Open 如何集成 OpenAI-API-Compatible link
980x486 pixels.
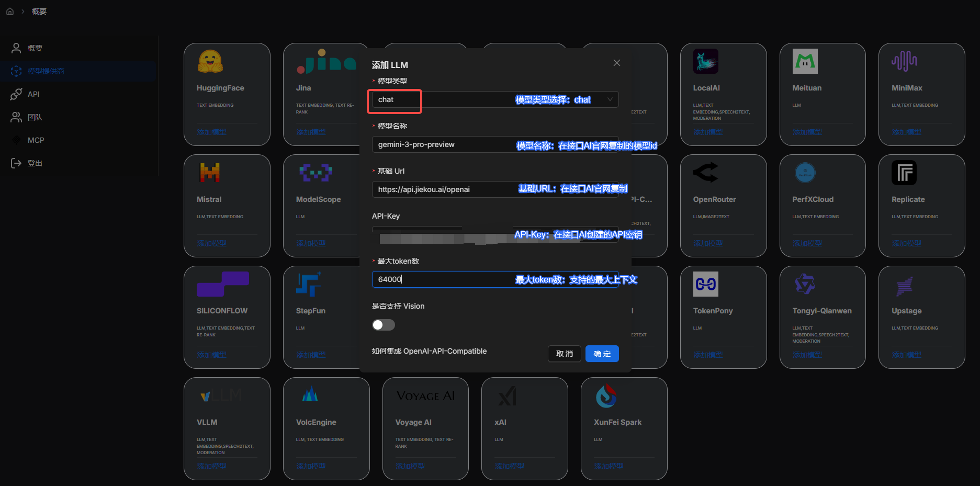[x=429, y=351]
